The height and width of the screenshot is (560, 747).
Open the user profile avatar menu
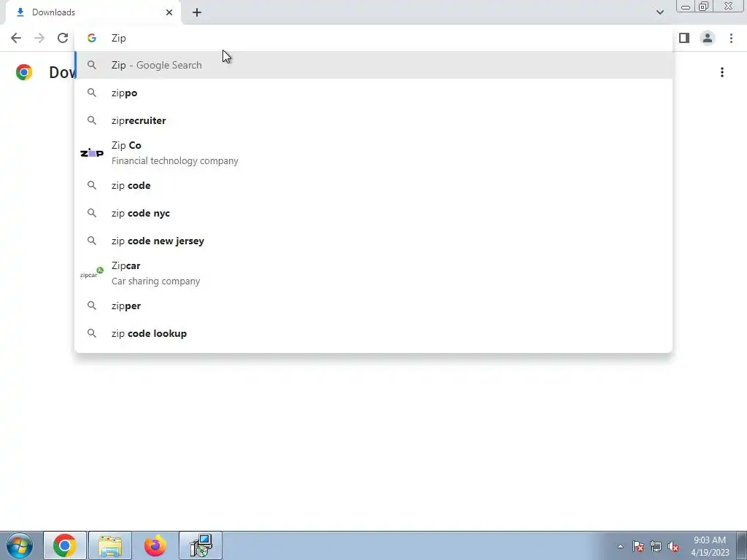pyautogui.click(x=708, y=38)
